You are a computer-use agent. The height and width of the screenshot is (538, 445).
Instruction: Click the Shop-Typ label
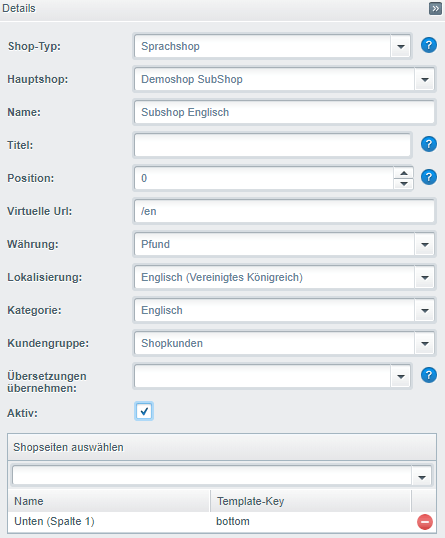(34, 46)
